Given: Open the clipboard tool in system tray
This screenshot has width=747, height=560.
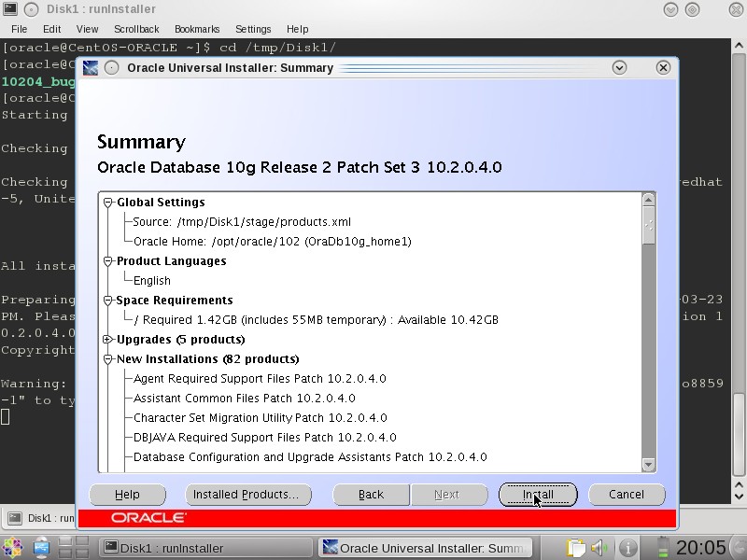Looking at the screenshot, I should pyautogui.click(x=576, y=547).
